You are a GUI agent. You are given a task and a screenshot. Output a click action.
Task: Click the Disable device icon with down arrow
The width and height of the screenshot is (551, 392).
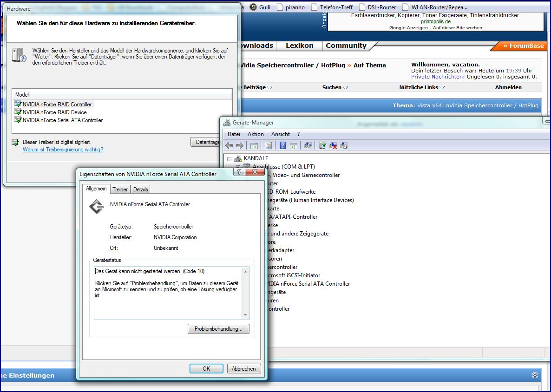(344, 146)
